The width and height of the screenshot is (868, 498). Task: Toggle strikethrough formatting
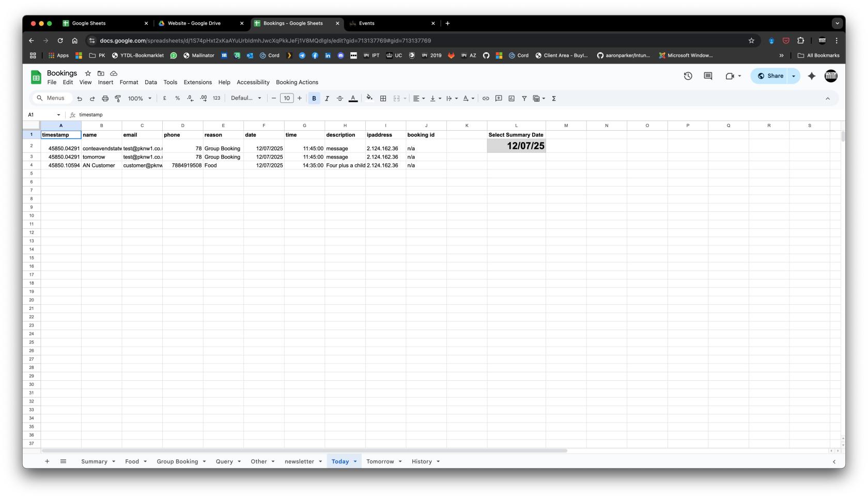coord(340,98)
